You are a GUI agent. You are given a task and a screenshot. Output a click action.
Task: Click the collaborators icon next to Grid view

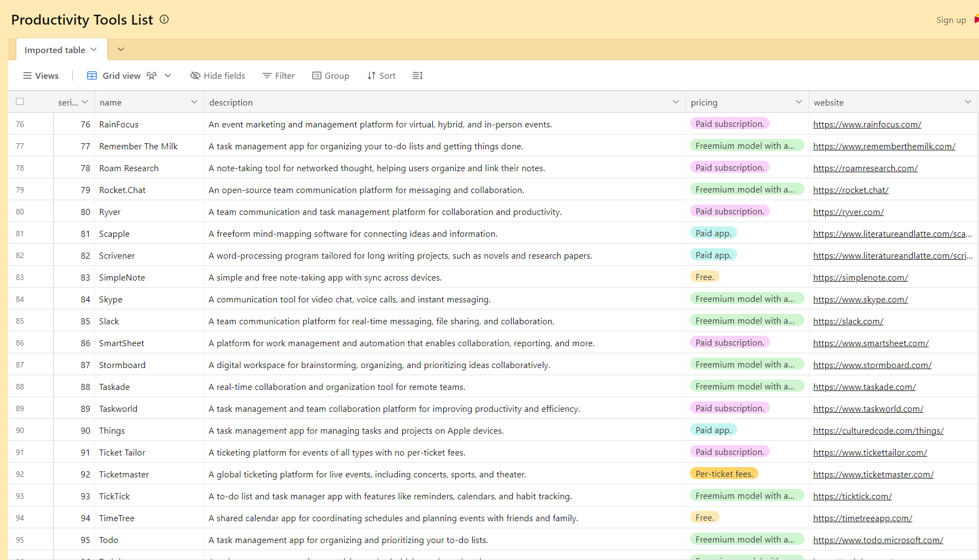coord(152,76)
